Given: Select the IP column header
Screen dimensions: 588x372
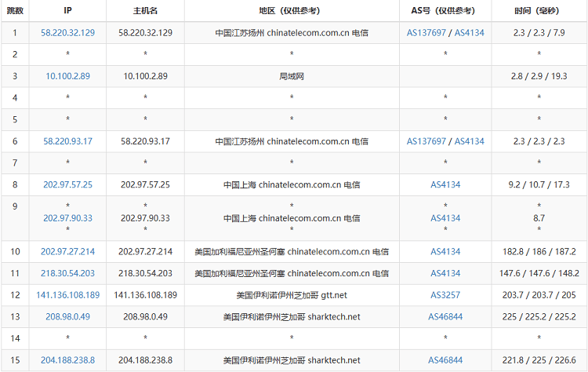Looking at the screenshot, I should 67,10.
